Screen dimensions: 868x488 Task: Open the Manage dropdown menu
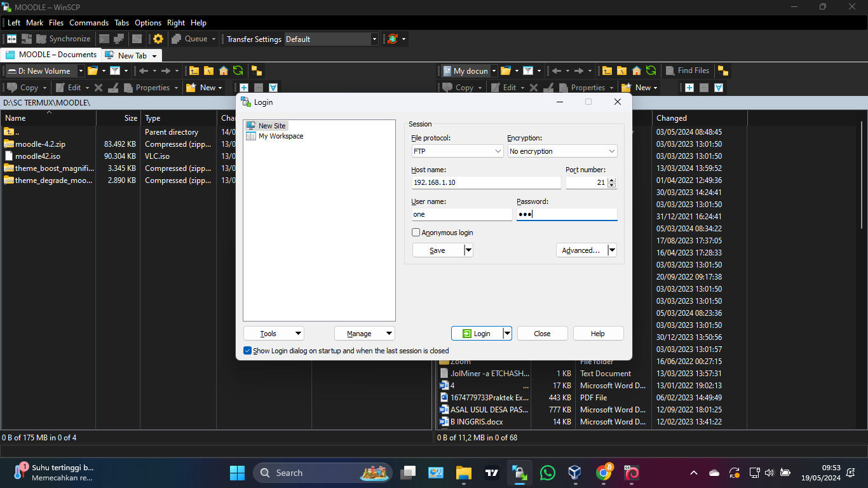point(365,334)
